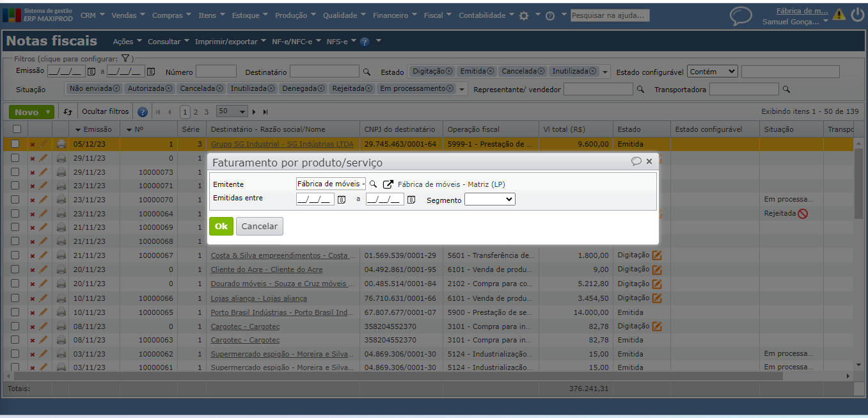Open the Financeiro menu
This screenshot has width=868, height=418.
pos(395,15)
